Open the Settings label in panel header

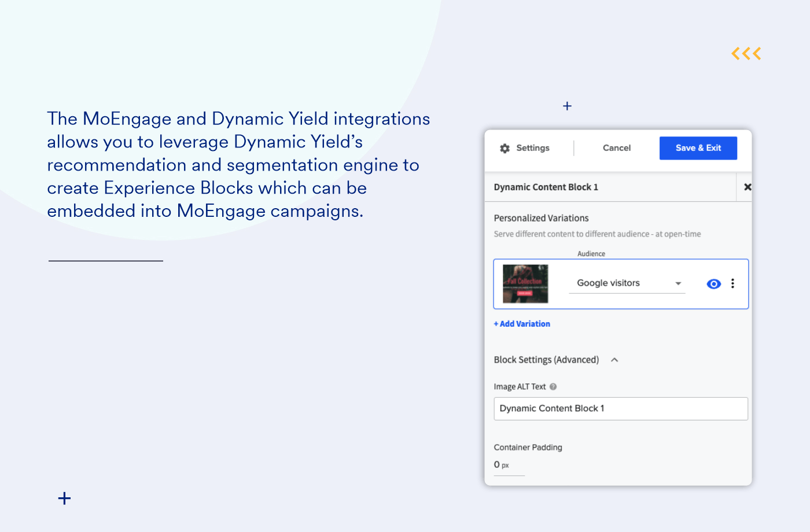(x=533, y=148)
